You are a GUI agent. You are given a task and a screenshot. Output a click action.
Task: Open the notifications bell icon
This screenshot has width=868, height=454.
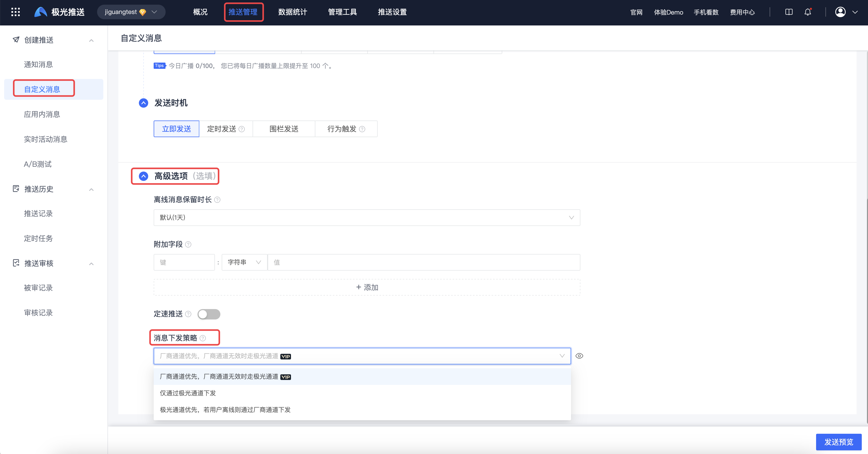[808, 12]
